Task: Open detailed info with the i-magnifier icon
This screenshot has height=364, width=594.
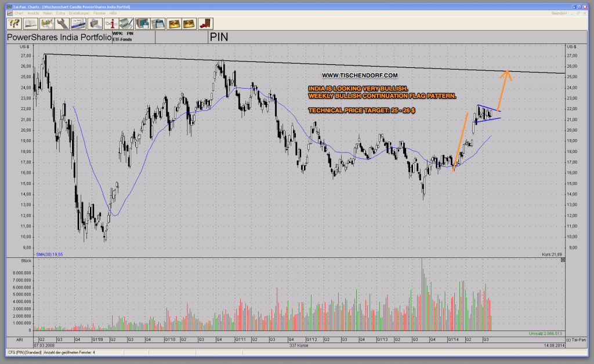Action: (x=110, y=23)
